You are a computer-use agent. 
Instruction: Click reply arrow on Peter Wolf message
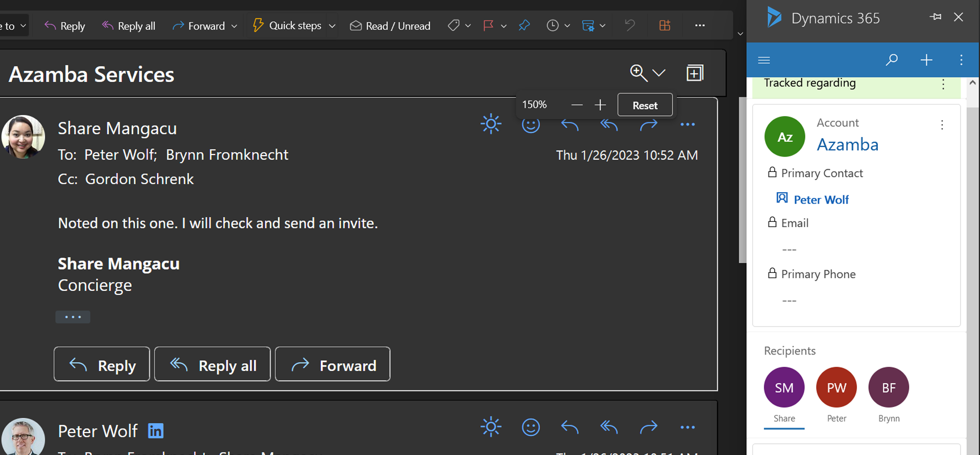(570, 427)
